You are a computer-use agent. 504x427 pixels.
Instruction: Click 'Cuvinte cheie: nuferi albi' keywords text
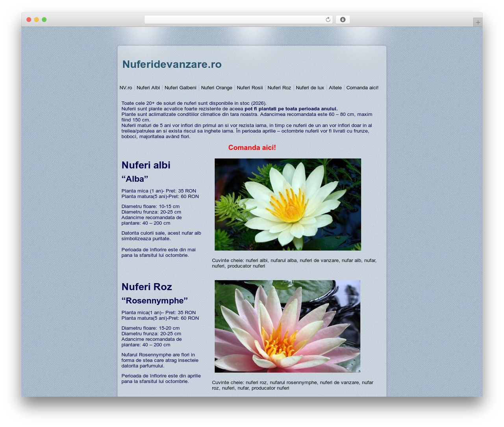click(x=294, y=263)
